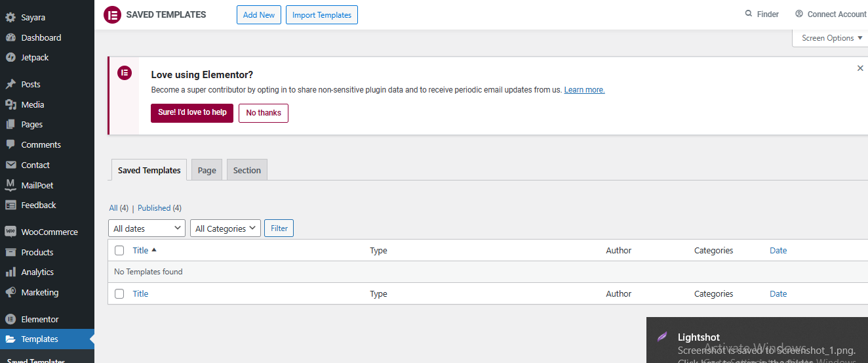Show All (4) templates link
The height and width of the screenshot is (363, 868).
119,208
